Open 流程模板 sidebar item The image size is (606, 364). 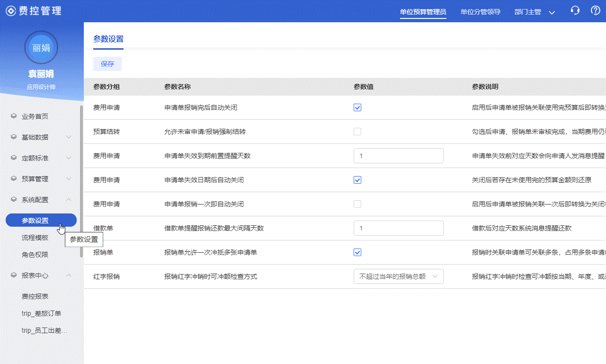[35, 238]
